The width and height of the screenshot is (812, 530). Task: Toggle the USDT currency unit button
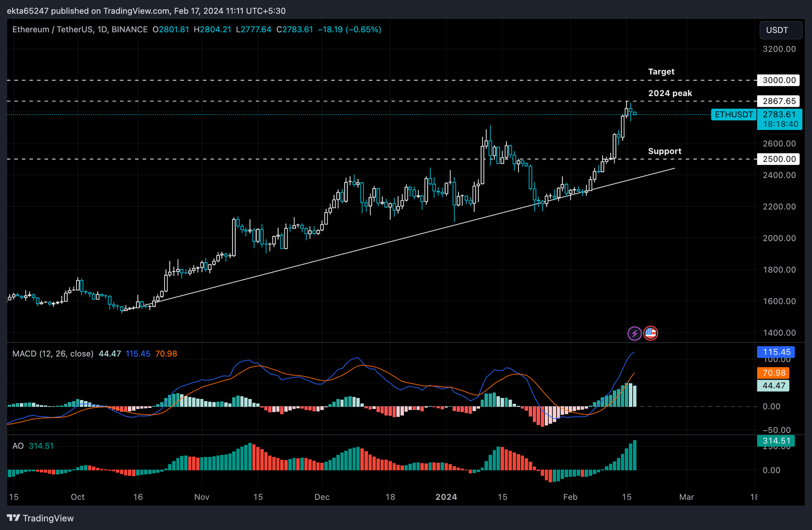(781, 30)
